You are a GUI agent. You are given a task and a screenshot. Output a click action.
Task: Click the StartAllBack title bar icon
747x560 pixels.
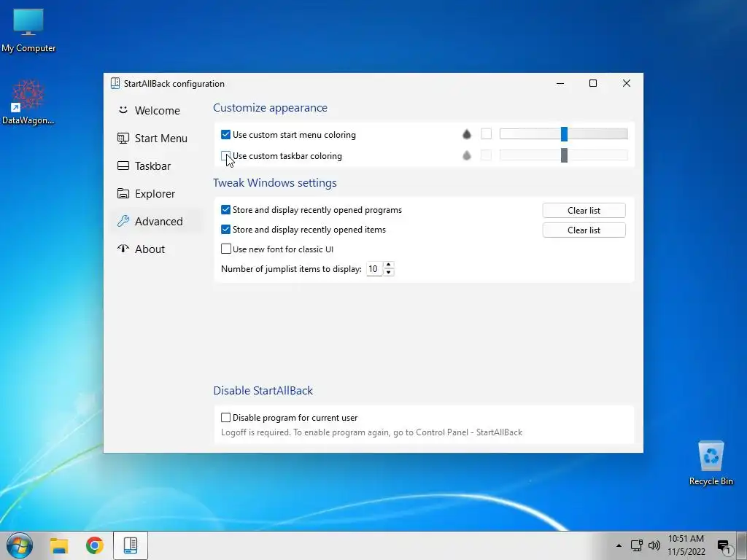[x=115, y=83]
